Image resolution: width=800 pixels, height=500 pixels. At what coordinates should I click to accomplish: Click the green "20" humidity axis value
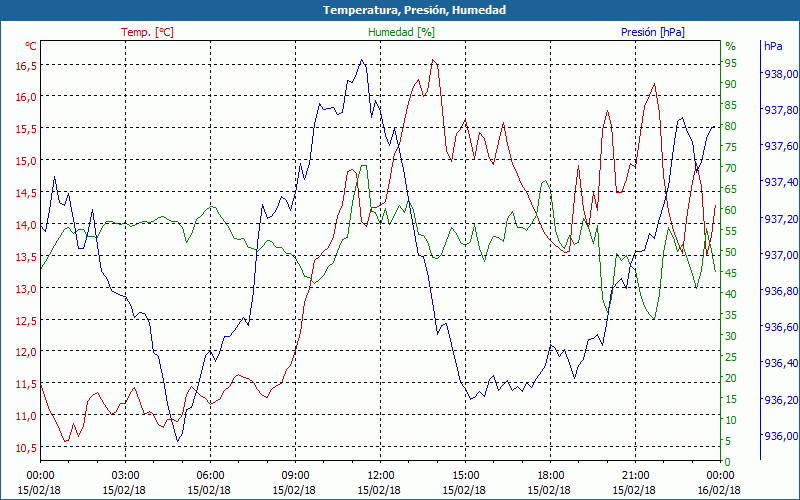[731, 378]
